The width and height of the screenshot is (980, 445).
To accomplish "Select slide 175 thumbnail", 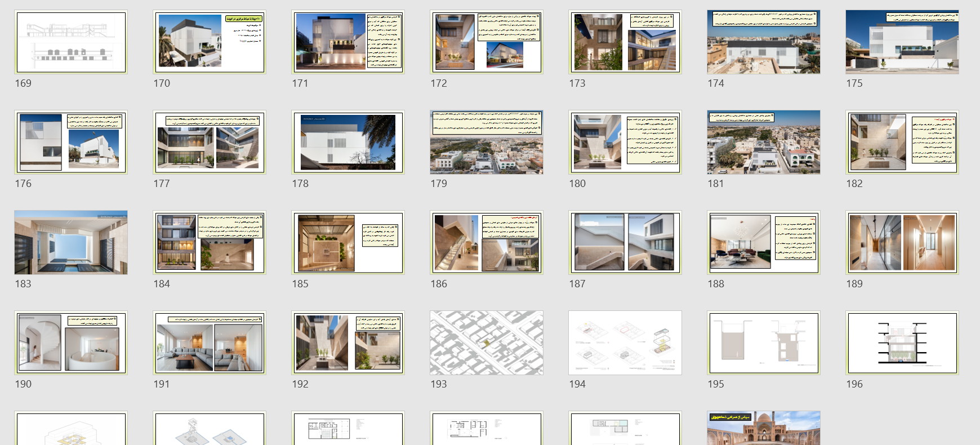I will coord(902,42).
